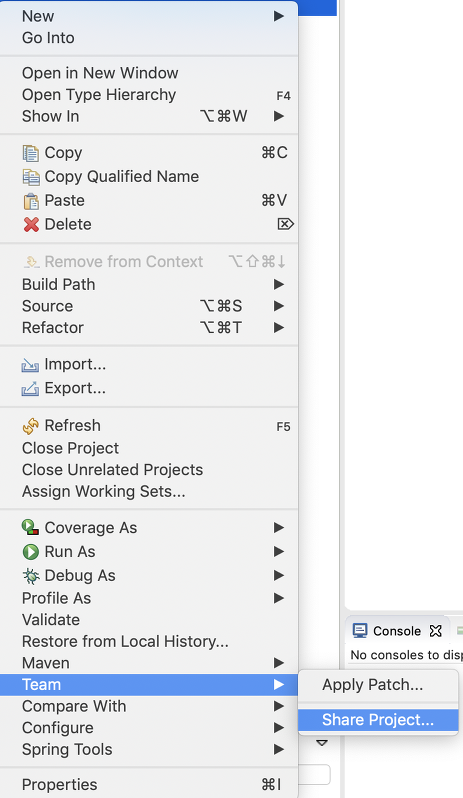Click the Copy Qualified Name icon
Image resolution: width=463 pixels, height=798 pixels.
click(x=31, y=177)
